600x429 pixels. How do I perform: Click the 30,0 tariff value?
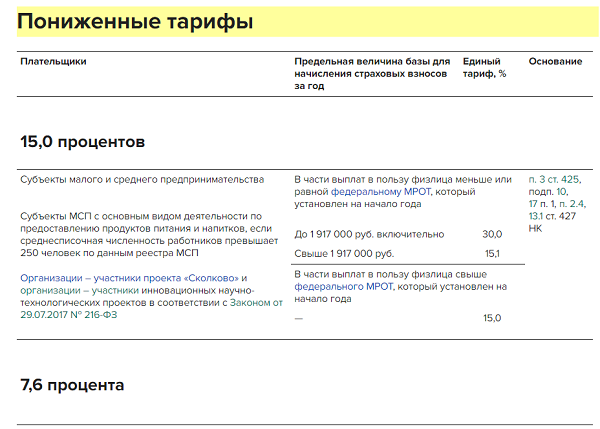492,234
